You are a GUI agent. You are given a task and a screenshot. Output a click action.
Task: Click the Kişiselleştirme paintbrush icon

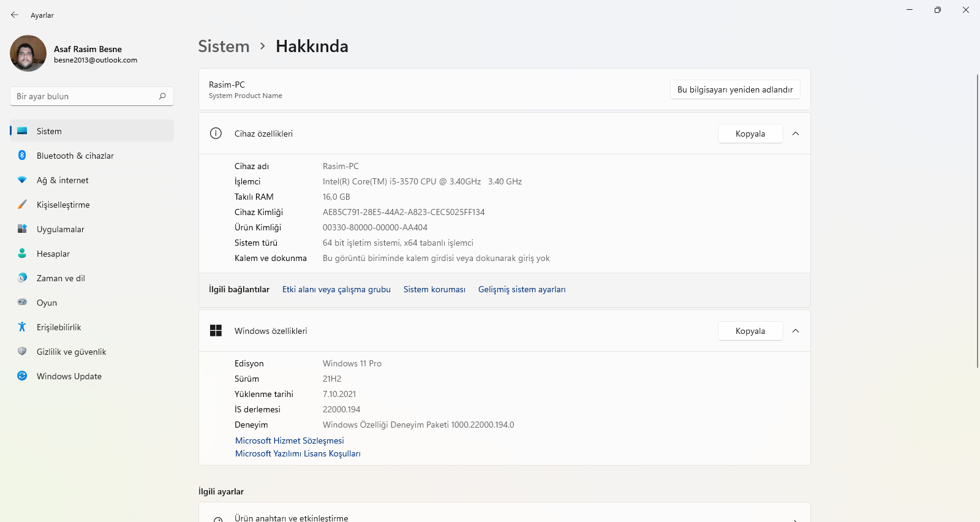22,205
